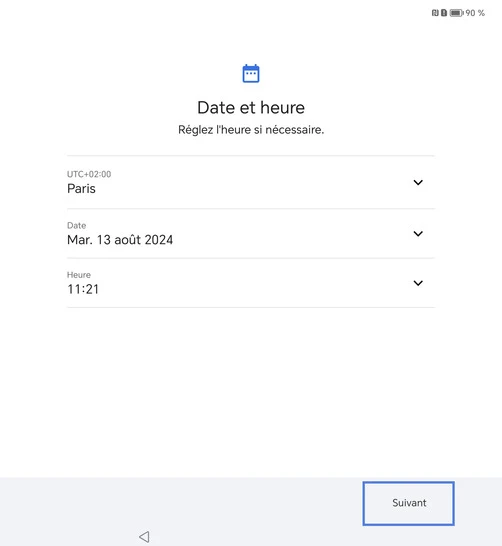Click the UTC+02:00 offset label

(89, 174)
